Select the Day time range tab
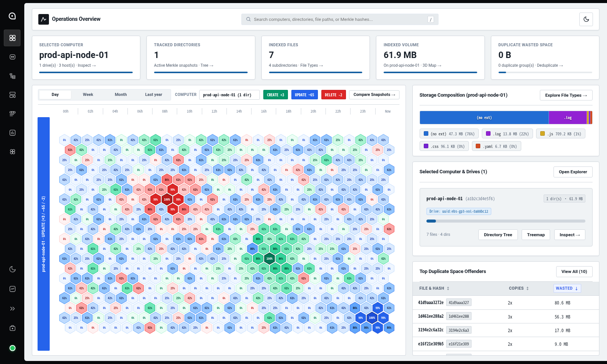The image size is (607, 364). click(x=55, y=94)
